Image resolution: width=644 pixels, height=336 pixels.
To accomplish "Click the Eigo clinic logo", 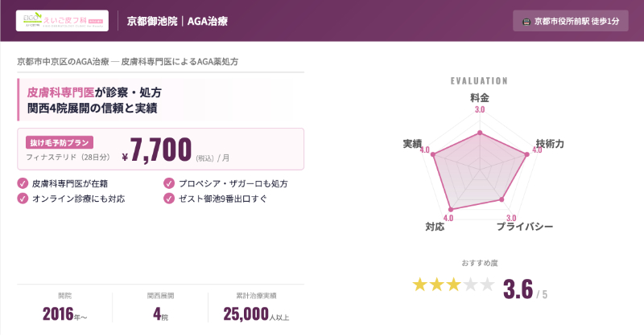I will (x=63, y=20).
